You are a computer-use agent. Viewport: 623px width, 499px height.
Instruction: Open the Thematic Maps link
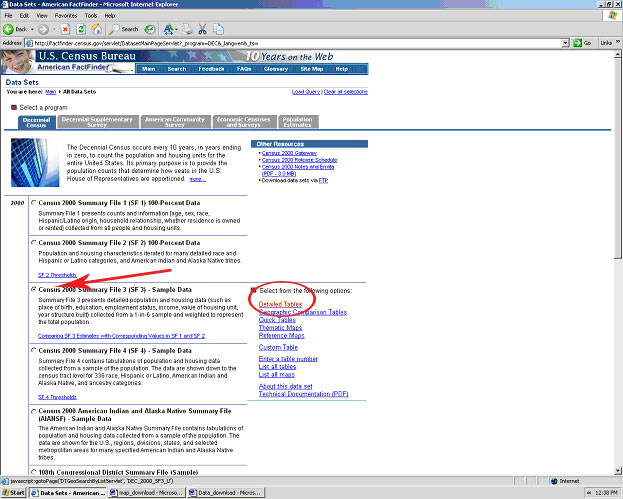[281, 328]
